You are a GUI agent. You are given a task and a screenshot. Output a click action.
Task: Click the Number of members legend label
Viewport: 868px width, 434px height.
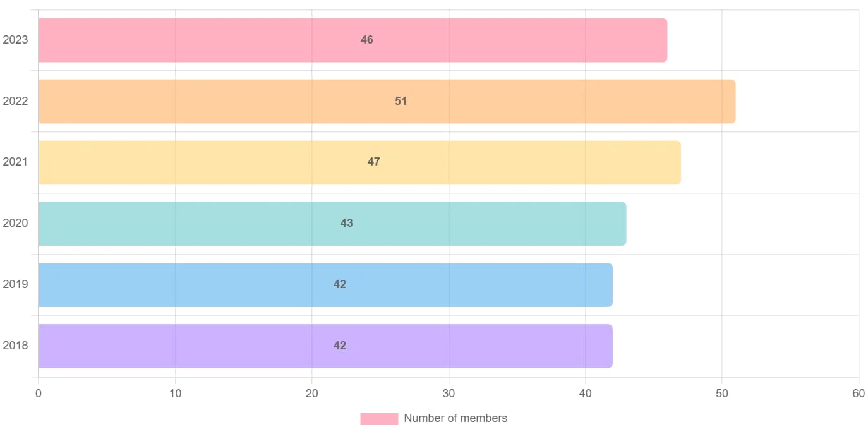pyautogui.click(x=455, y=418)
